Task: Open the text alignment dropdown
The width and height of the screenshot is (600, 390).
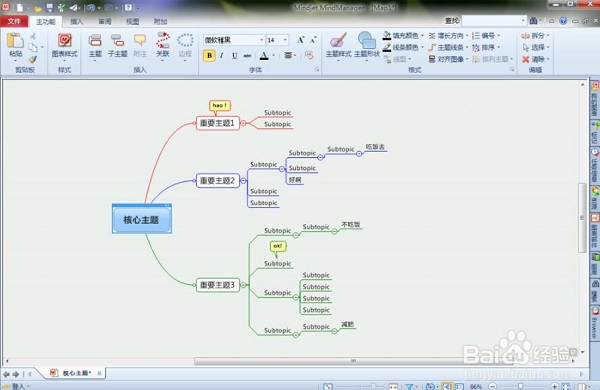Action: click(290, 55)
